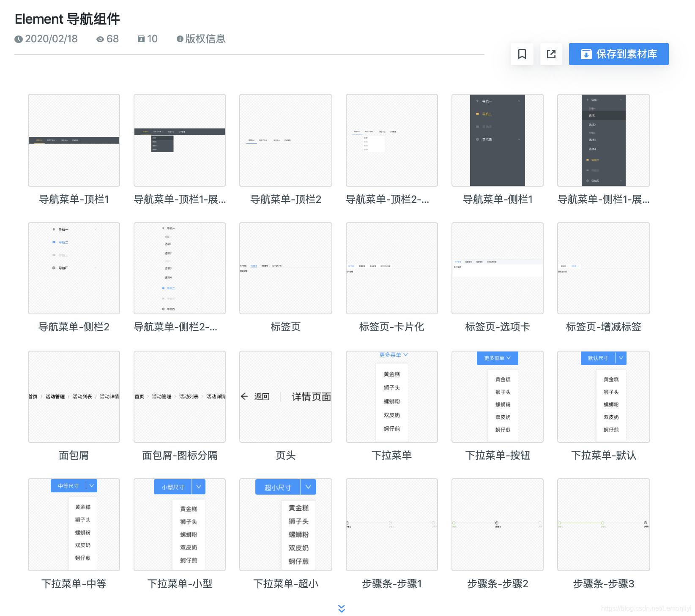Click the view count eye icon
This screenshot has width=695, height=616.
(x=100, y=39)
